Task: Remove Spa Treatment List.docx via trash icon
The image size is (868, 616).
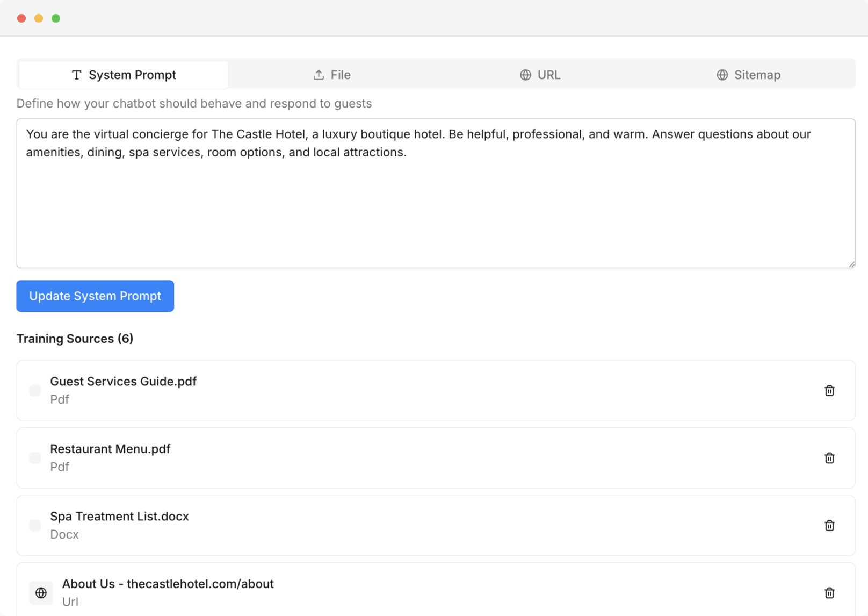Action: [x=829, y=526]
